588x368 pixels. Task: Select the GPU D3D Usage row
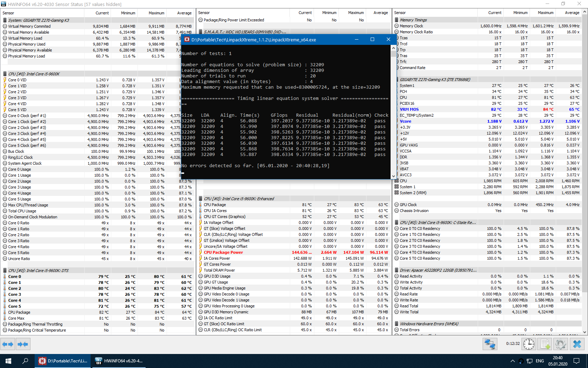[x=293, y=276]
